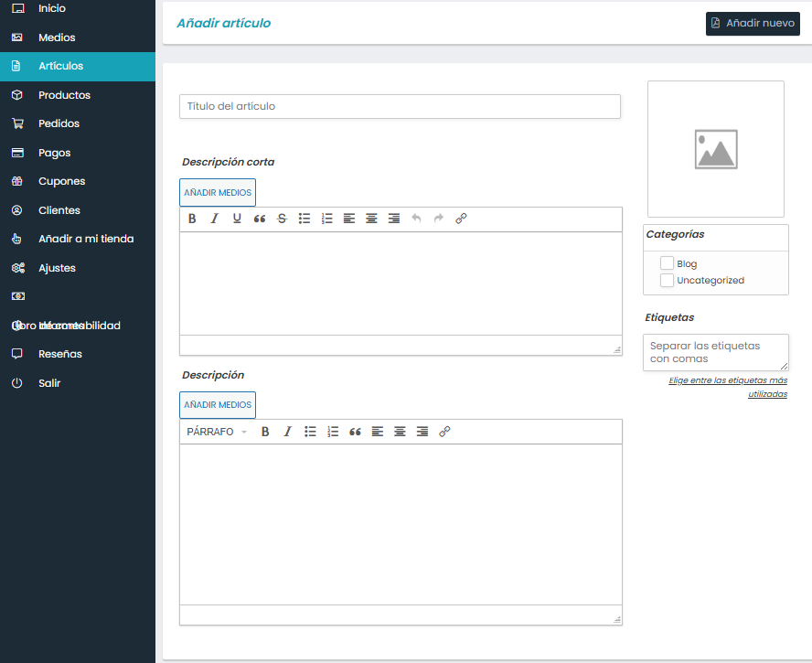Viewport: 812px width, 663px height.
Task: Insert blockquote in lower Descripción toolbar
Action: [356, 432]
